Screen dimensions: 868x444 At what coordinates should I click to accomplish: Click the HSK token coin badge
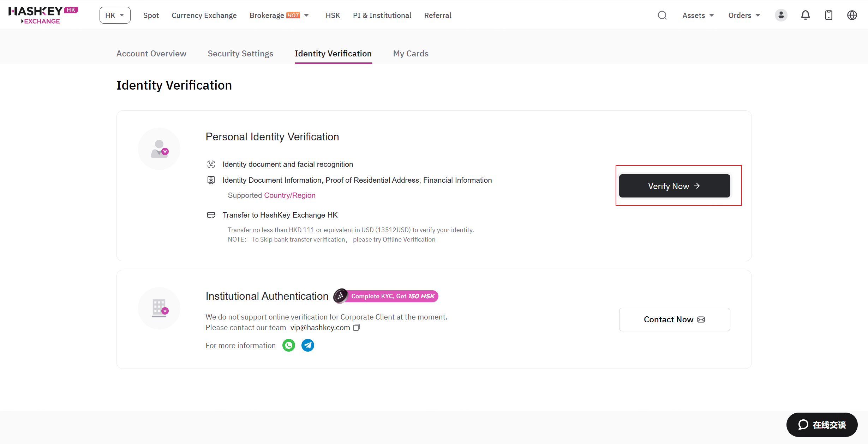341,296
